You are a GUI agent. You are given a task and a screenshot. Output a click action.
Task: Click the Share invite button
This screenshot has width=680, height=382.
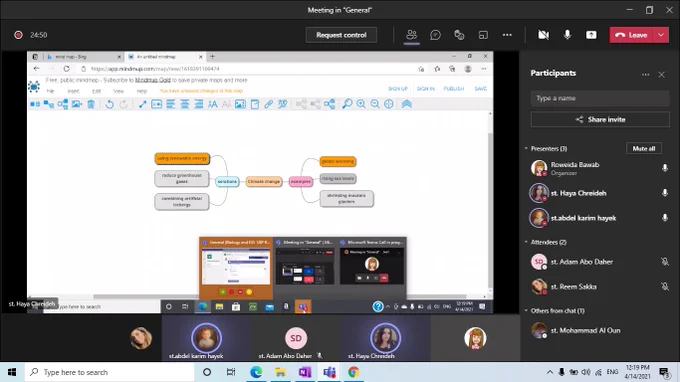pyautogui.click(x=600, y=119)
